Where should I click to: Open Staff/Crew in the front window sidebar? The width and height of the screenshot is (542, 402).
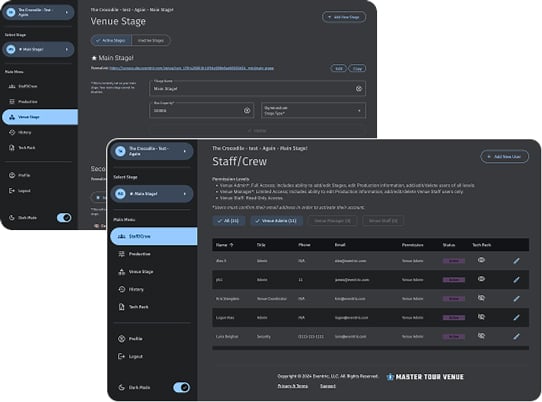(x=154, y=236)
